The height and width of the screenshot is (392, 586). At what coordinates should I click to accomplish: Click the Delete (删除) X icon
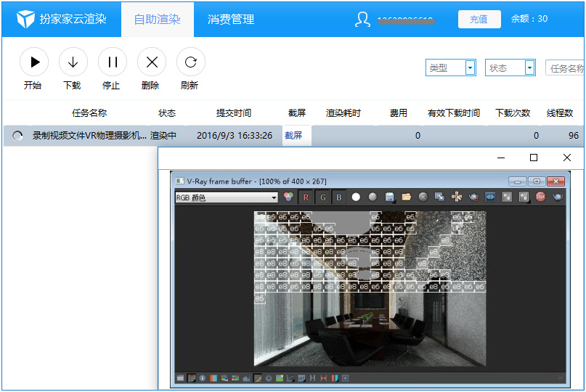(x=151, y=62)
